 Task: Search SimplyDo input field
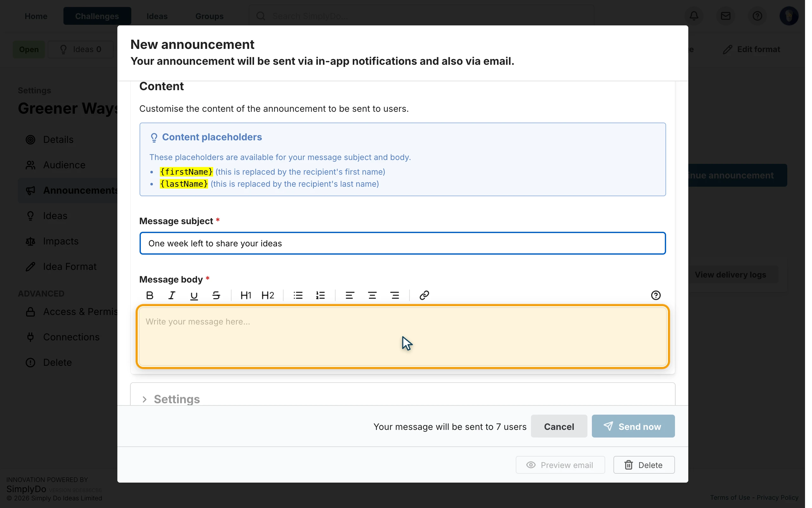421,16
